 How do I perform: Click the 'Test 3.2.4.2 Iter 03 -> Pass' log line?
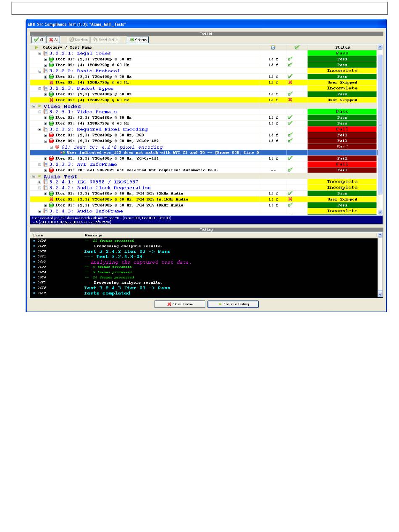click(127, 252)
